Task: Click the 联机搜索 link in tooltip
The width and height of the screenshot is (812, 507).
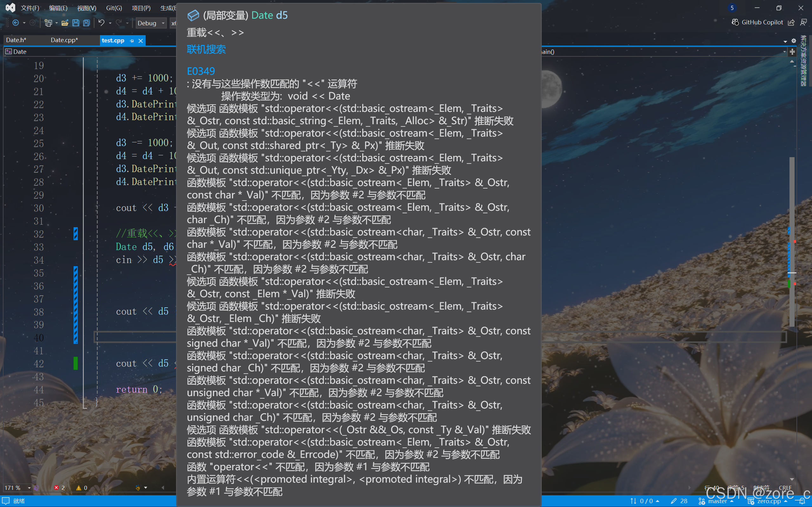Action: pyautogui.click(x=206, y=49)
